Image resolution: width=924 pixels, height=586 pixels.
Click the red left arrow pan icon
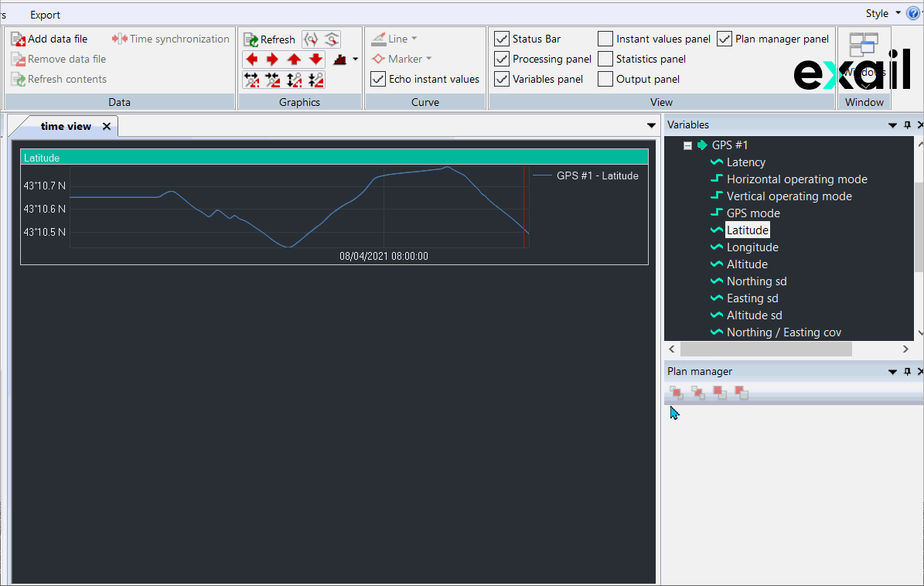(251, 60)
